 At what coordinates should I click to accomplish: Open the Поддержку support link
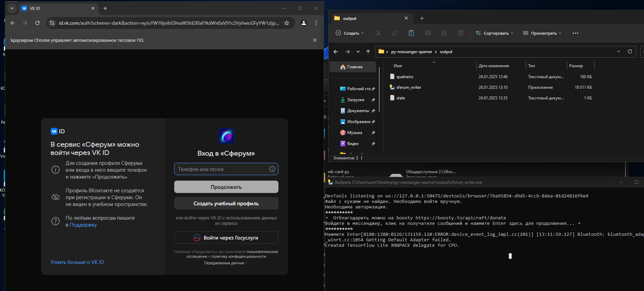pos(83,225)
